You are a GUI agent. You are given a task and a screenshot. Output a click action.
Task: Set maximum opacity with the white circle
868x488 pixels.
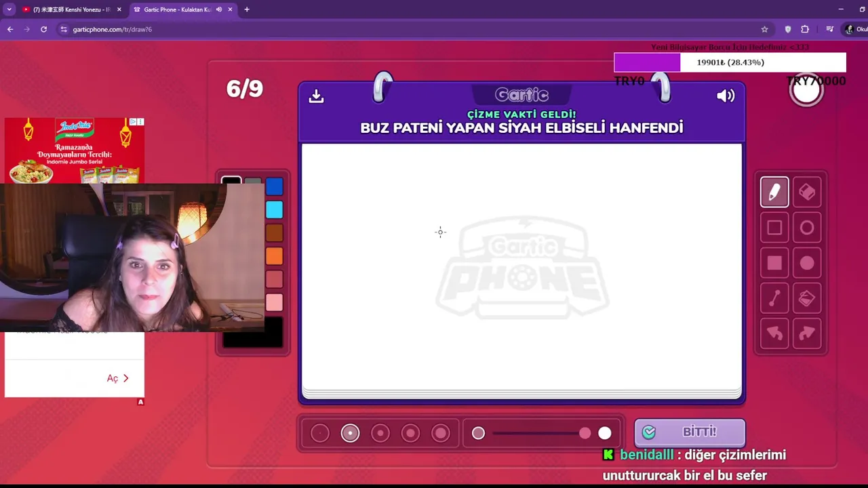tap(605, 433)
